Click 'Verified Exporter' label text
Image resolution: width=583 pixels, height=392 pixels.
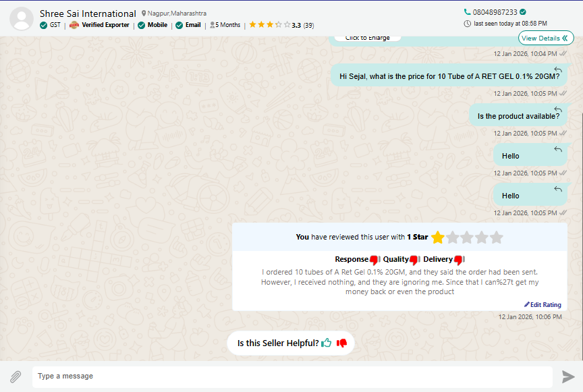tap(105, 25)
